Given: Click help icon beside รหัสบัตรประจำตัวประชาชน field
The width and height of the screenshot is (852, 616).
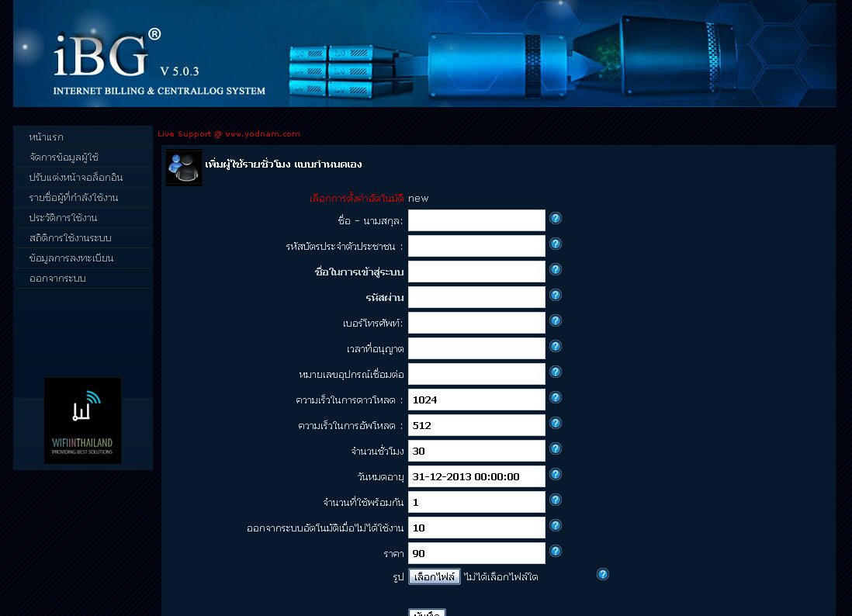Looking at the screenshot, I should click(556, 244).
